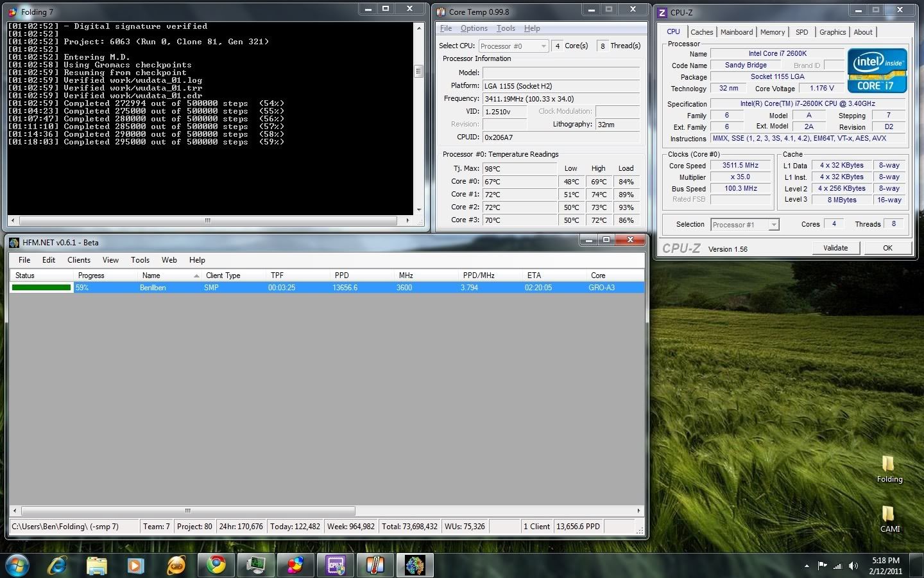Click the Core Temp title bar icon

click(441, 12)
